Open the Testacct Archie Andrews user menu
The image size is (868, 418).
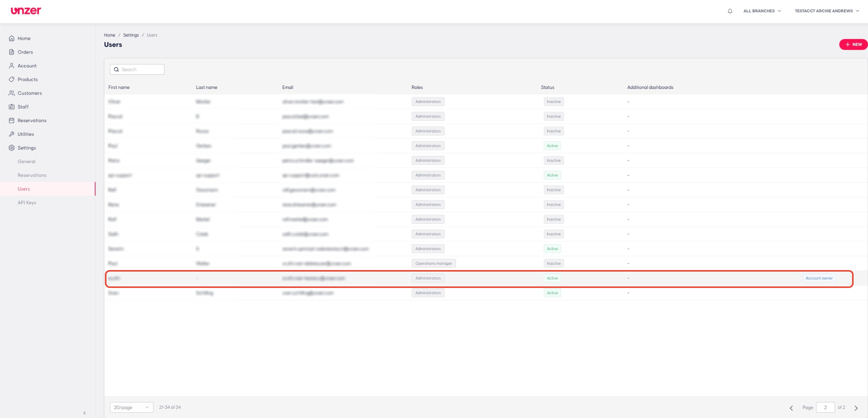click(x=827, y=11)
